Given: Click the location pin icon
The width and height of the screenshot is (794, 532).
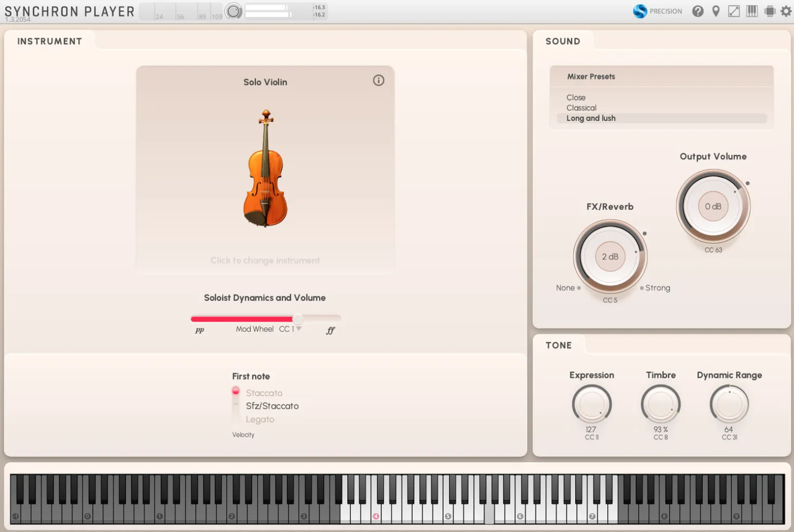Looking at the screenshot, I should [716, 11].
